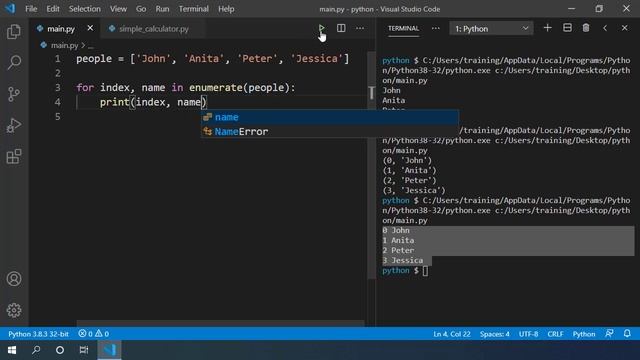The image size is (640, 360).
Task: Open the View menu
Action: (x=118, y=9)
